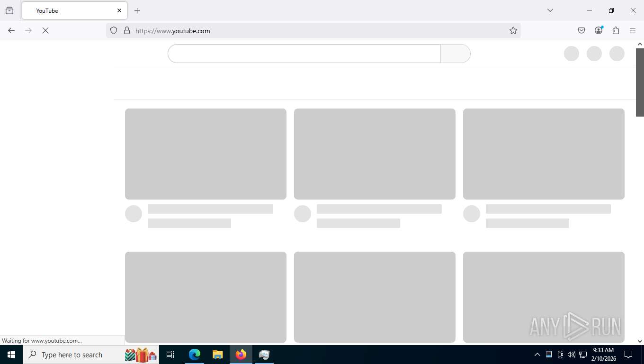Launch Microsoft Edge from the taskbar
Image resolution: width=644 pixels, height=364 pixels.
[195, 355]
